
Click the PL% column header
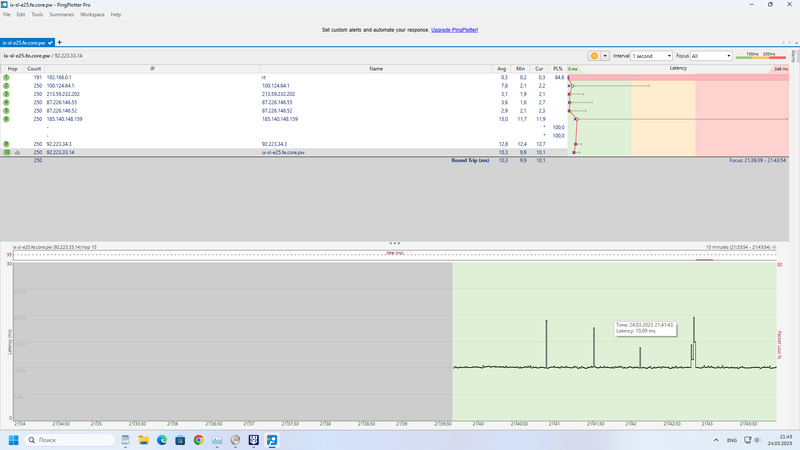tap(558, 69)
